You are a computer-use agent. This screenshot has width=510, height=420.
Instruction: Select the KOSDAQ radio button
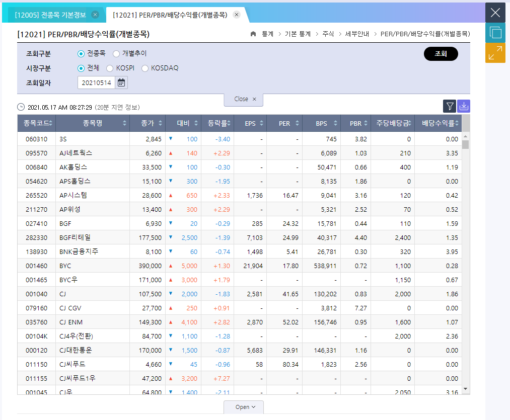pyautogui.click(x=144, y=68)
